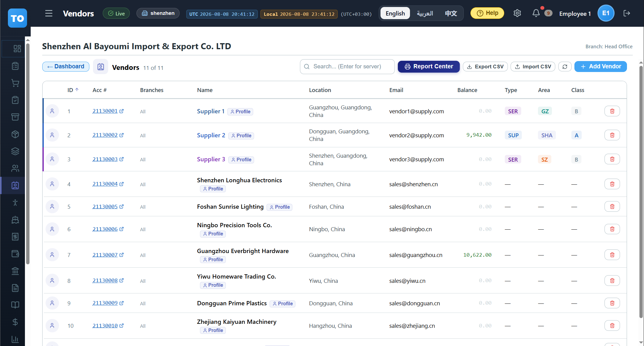Sort the table by Name column
This screenshot has height=346, width=644.
(x=205, y=90)
